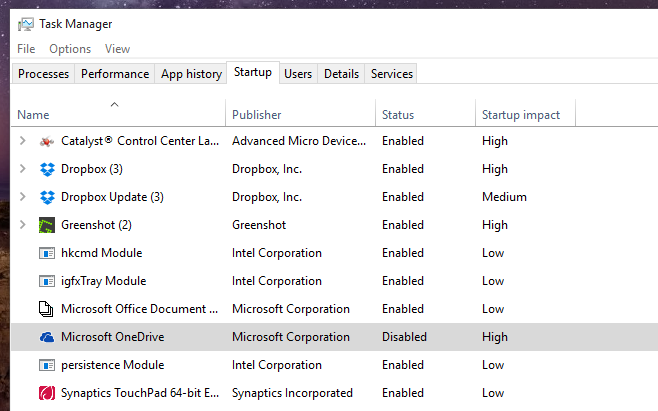Click Dropbox, Inc. publisher in Dropbox (3) row

(x=267, y=169)
